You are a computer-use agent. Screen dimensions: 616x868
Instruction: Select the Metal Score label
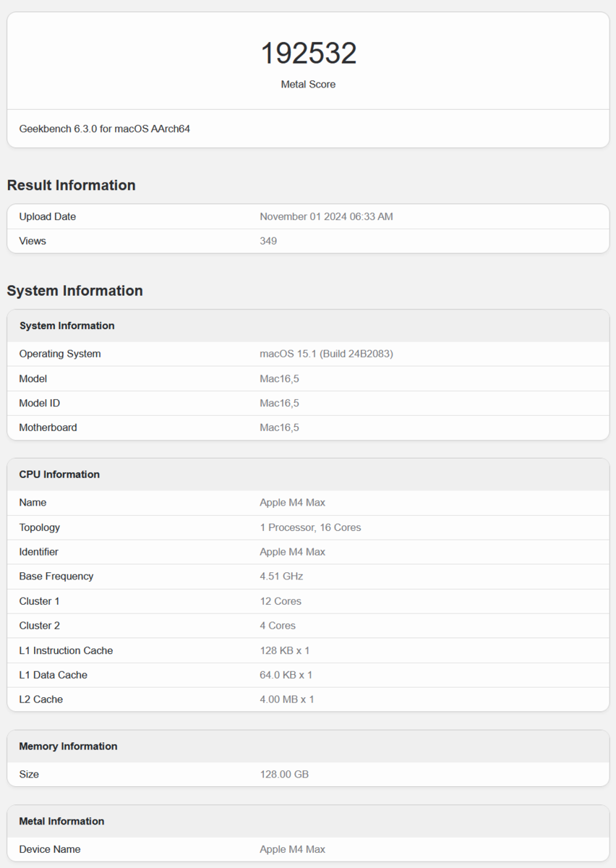pos(308,85)
